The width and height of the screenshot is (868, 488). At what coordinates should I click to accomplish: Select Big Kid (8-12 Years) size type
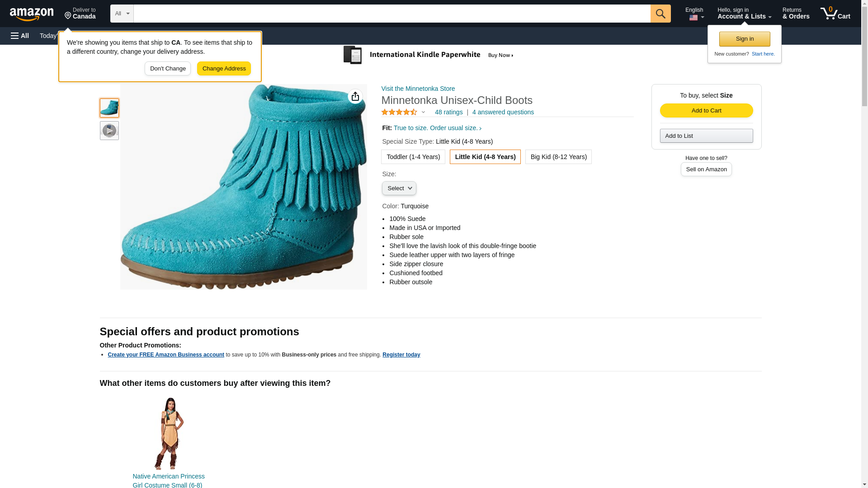tap(558, 157)
